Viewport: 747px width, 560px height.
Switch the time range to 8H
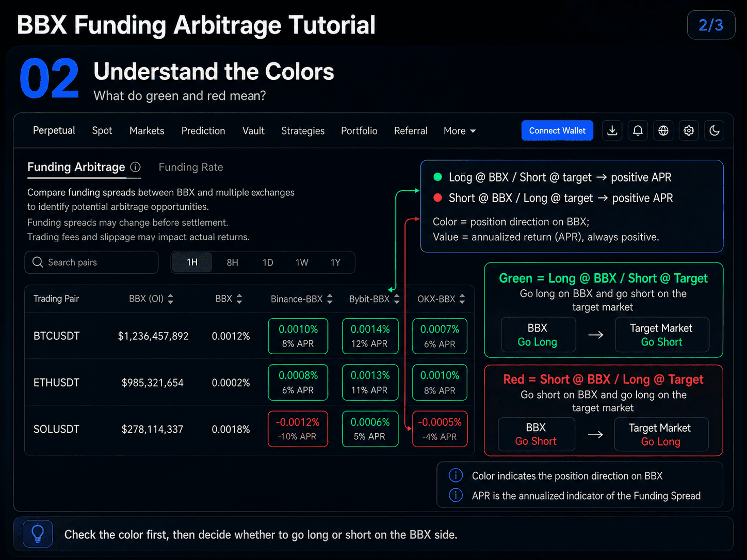point(233,262)
